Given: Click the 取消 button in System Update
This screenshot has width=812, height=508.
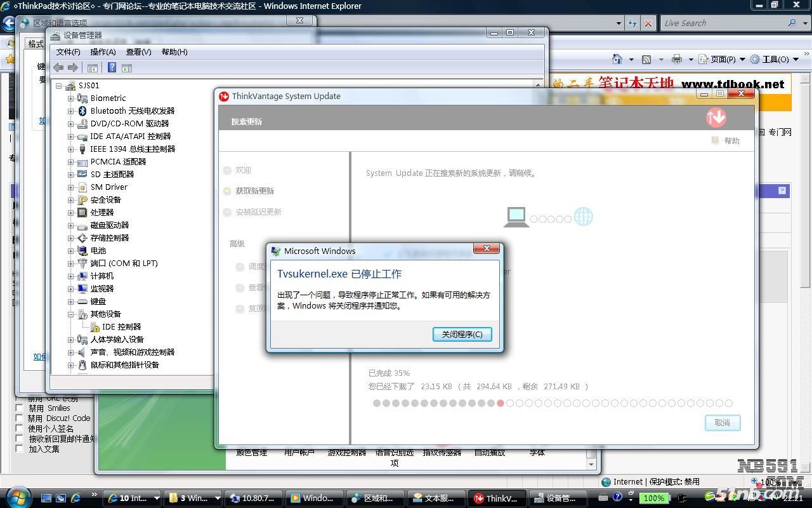Looking at the screenshot, I should 722,422.
